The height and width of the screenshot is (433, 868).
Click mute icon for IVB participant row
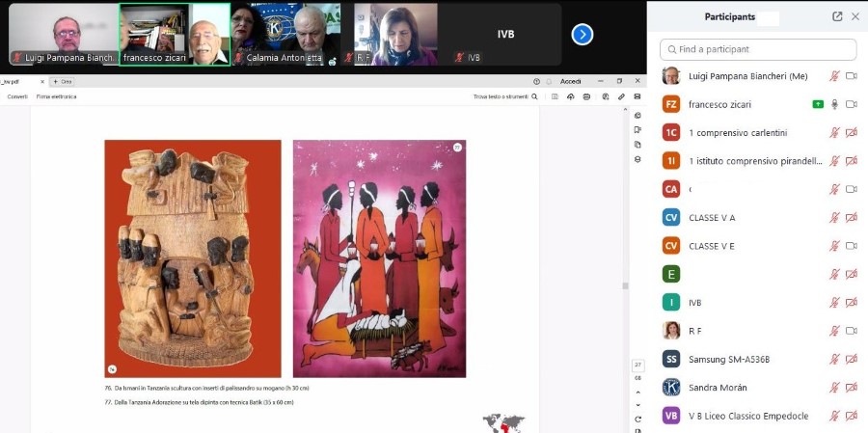tap(834, 302)
